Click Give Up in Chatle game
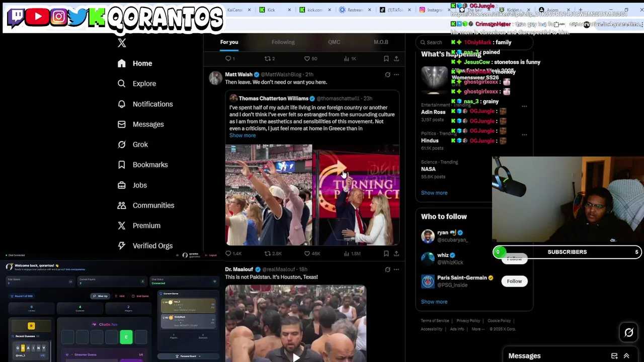This screenshot has height=362, width=644. coord(100,296)
